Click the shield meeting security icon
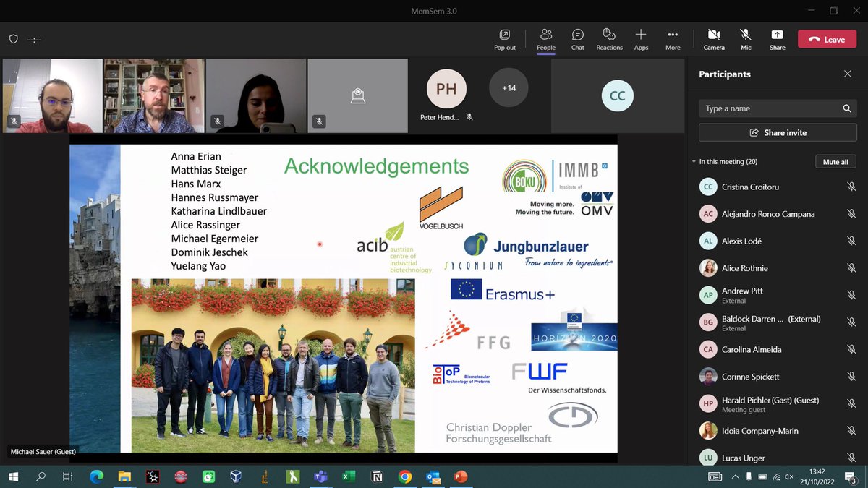 coord(13,39)
